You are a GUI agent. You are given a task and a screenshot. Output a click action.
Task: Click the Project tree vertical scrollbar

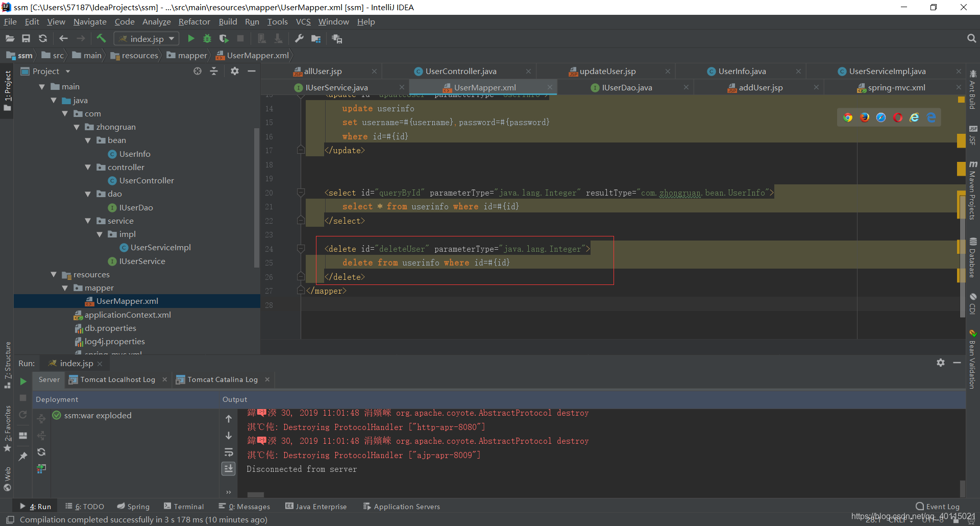(x=257, y=197)
